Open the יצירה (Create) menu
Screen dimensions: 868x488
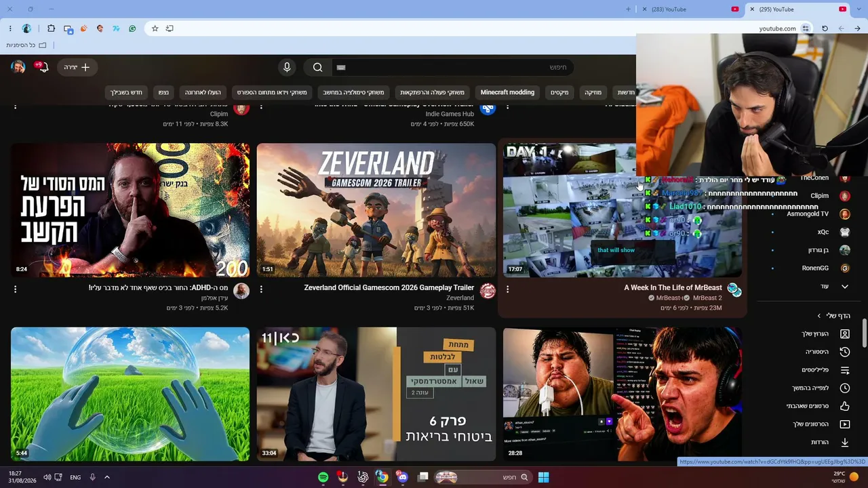click(x=77, y=67)
